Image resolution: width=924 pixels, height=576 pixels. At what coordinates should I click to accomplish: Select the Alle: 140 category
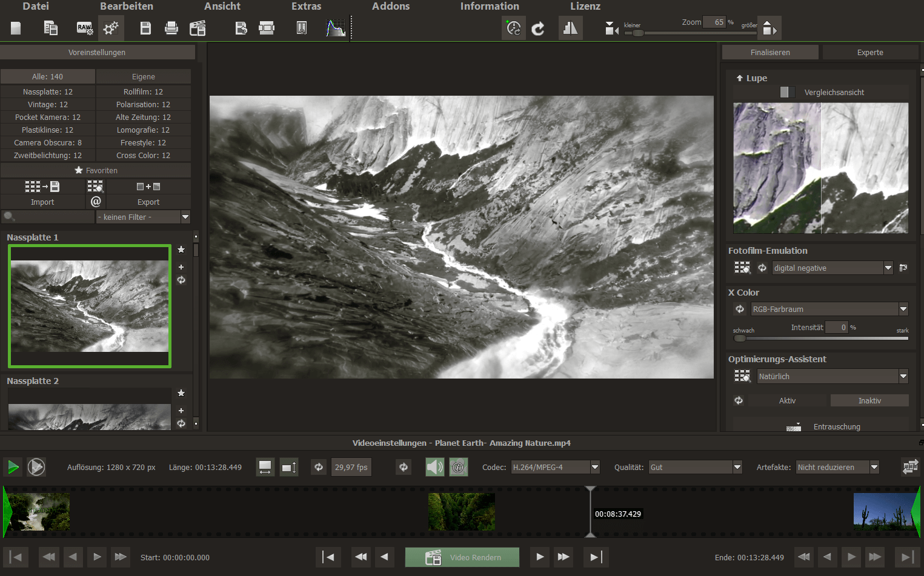[48, 76]
